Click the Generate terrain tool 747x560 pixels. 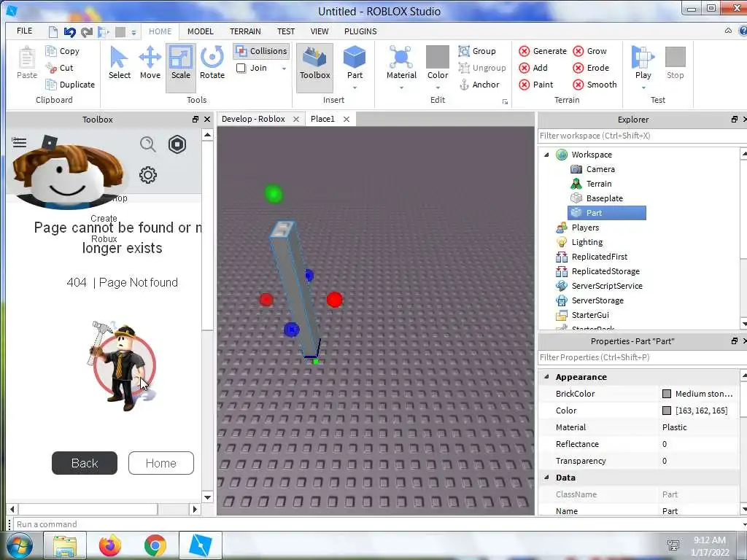(543, 51)
